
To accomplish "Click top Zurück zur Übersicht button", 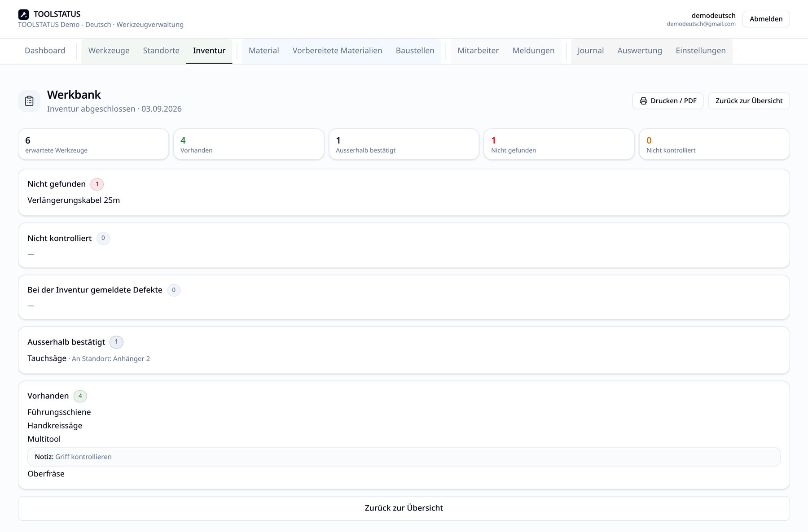I will click(749, 101).
